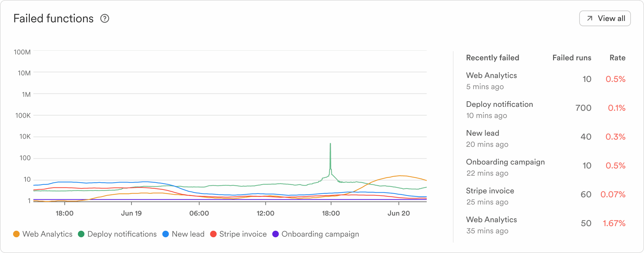Sort by the Failed runs column header
The width and height of the screenshot is (644, 253).
[572, 58]
